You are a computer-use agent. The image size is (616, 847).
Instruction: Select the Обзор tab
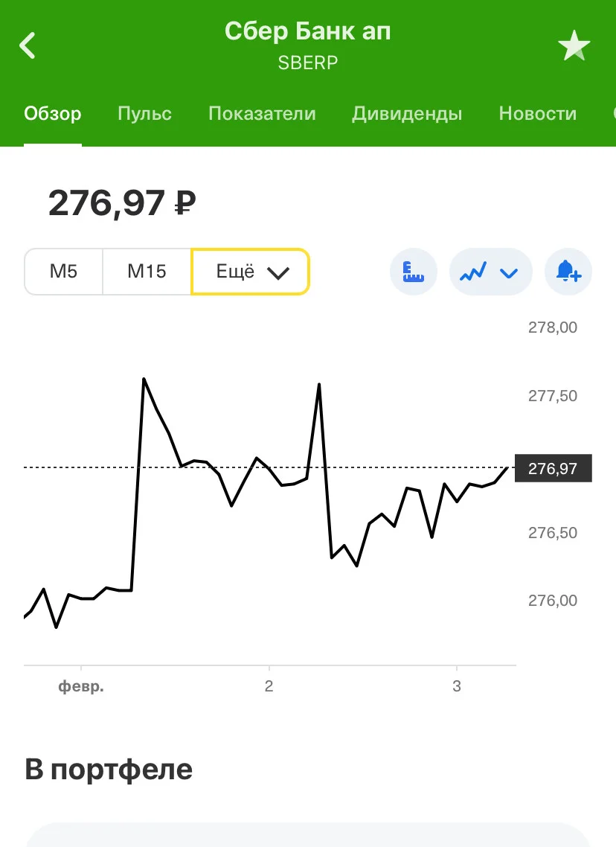[x=52, y=113]
